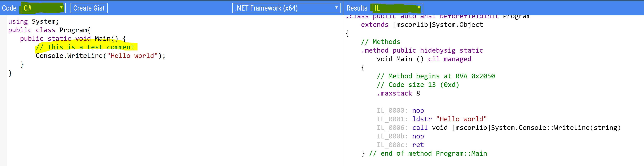Open the IL results type dropdown
The width and height of the screenshot is (644, 166).
pos(397,8)
